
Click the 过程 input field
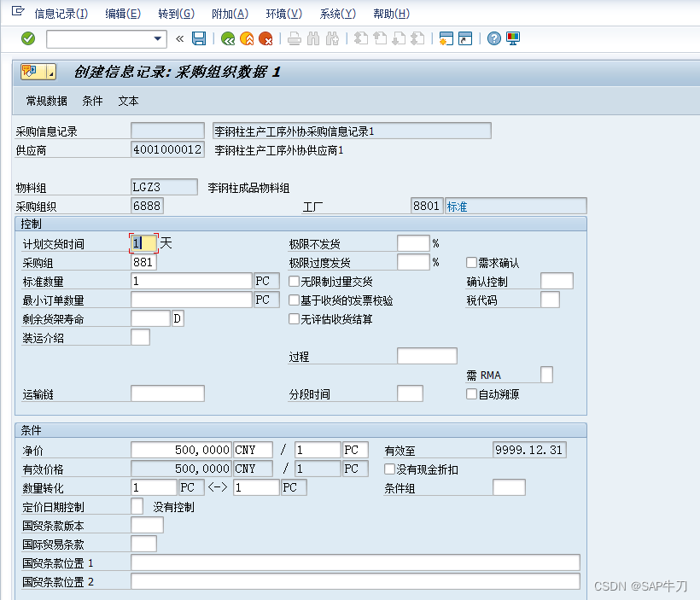click(427, 356)
